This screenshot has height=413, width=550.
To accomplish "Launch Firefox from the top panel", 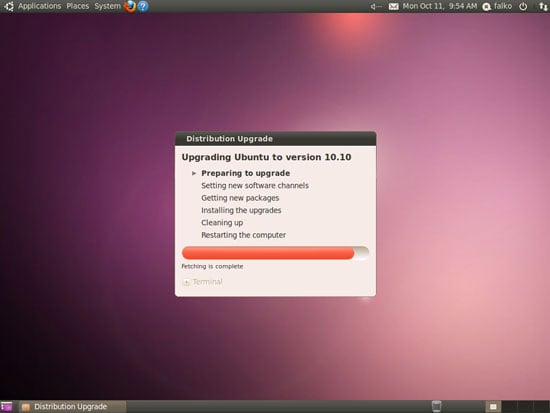I will click(130, 6).
